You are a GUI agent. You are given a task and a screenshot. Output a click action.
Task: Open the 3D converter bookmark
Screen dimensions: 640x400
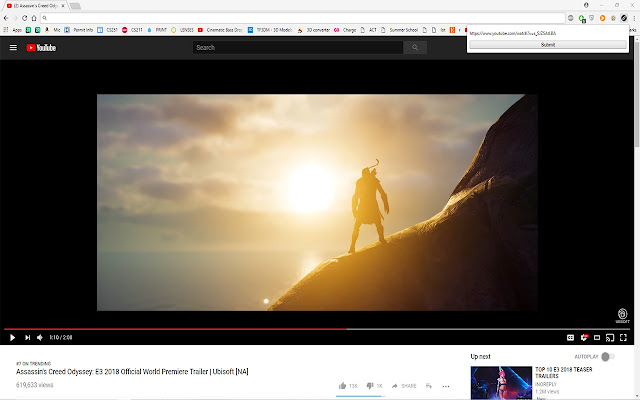tap(313, 30)
